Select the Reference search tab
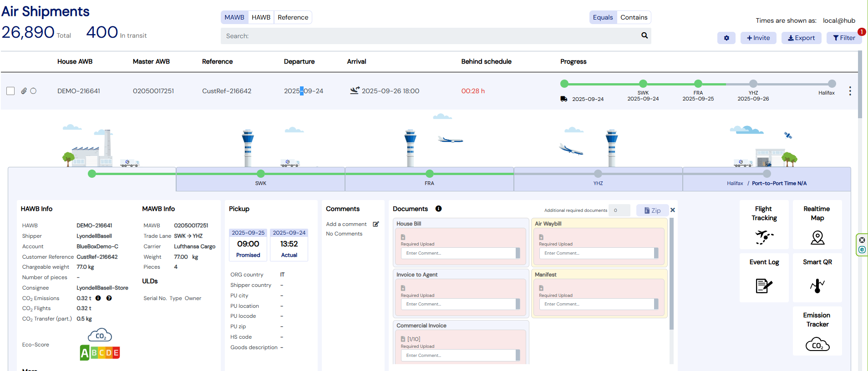This screenshot has width=868, height=371. point(293,17)
